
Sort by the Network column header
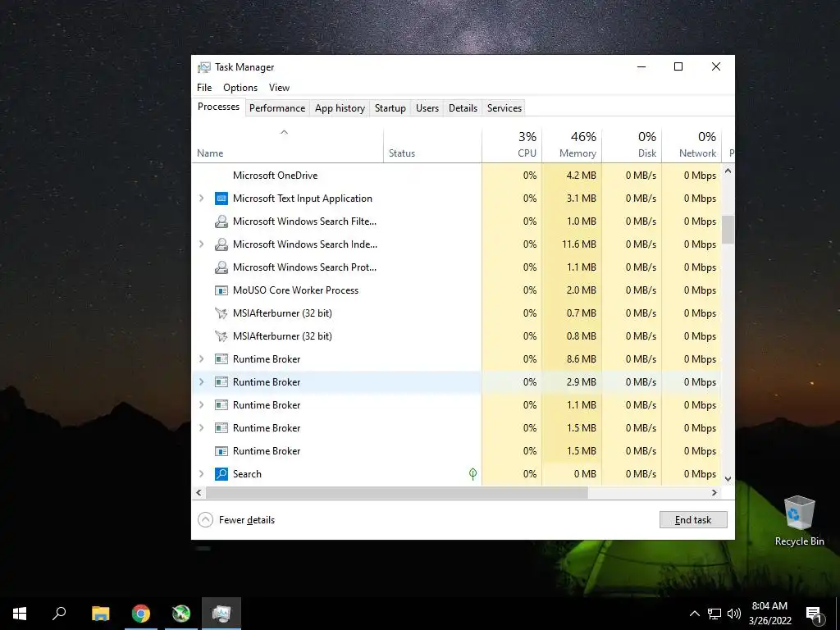pyautogui.click(x=692, y=144)
